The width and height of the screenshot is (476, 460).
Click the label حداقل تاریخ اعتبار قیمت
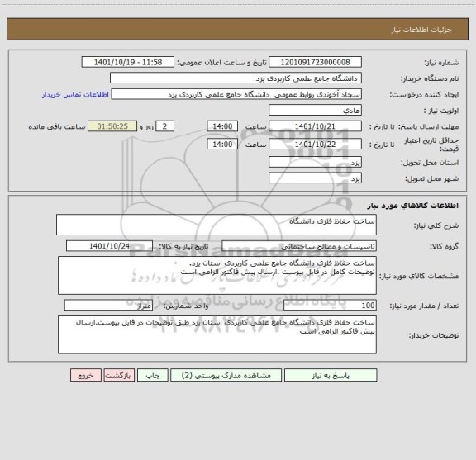(431, 145)
